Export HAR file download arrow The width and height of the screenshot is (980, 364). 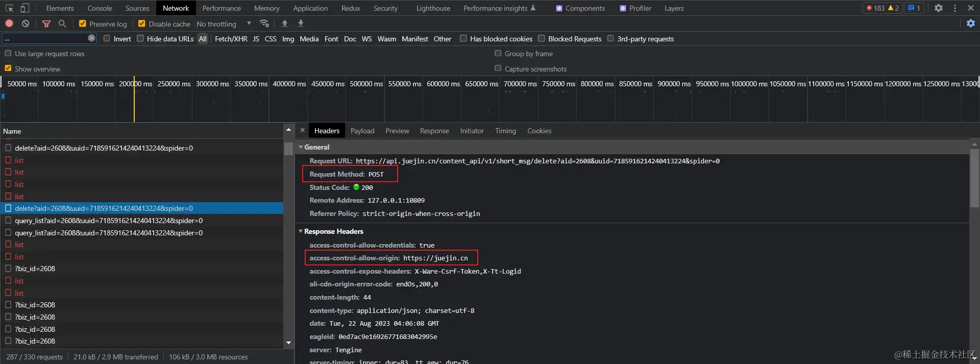tap(301, 23)
